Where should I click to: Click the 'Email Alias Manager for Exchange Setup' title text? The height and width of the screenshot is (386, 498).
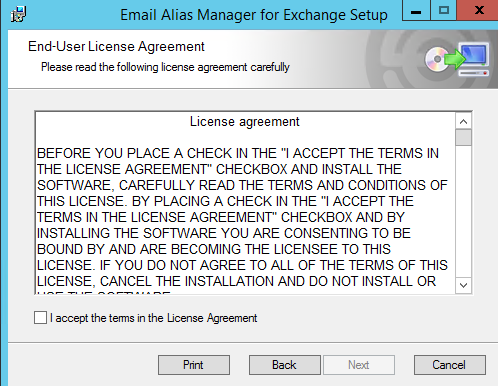click(x=254, y=15)
